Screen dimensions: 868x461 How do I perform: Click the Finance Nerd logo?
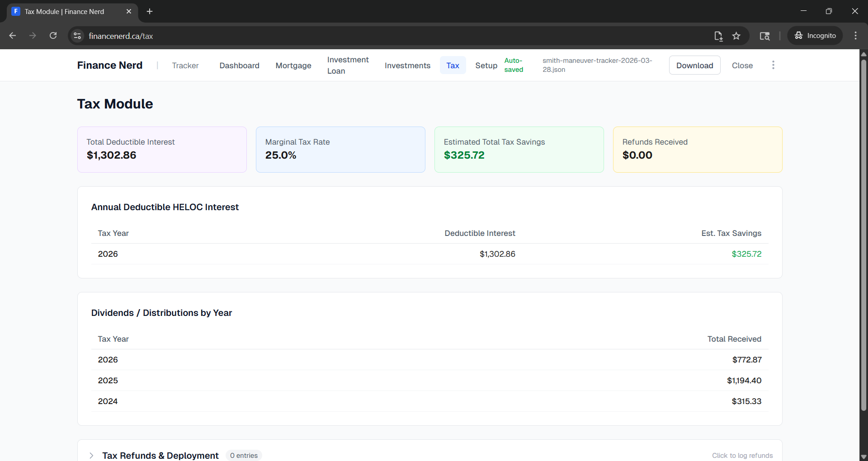109,65
